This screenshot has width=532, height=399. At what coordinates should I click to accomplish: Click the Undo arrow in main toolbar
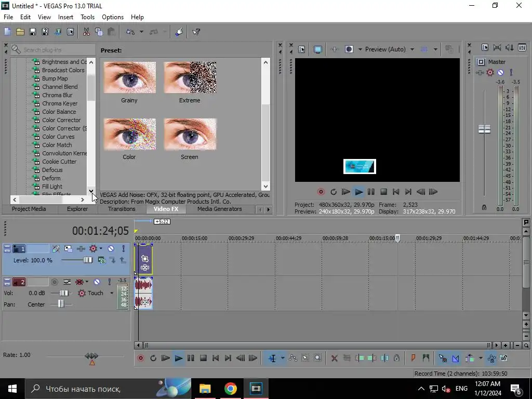(130, 32)
